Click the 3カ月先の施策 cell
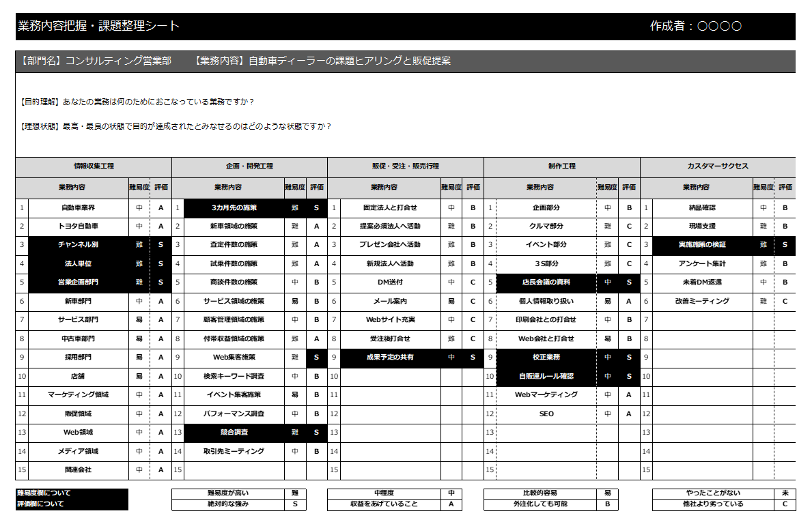This screenshot has width=812, height=522. [234, 208]
